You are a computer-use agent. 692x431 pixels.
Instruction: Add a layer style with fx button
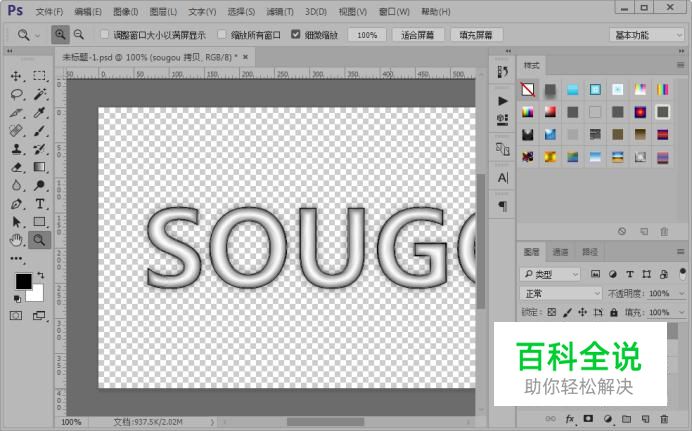570,419
